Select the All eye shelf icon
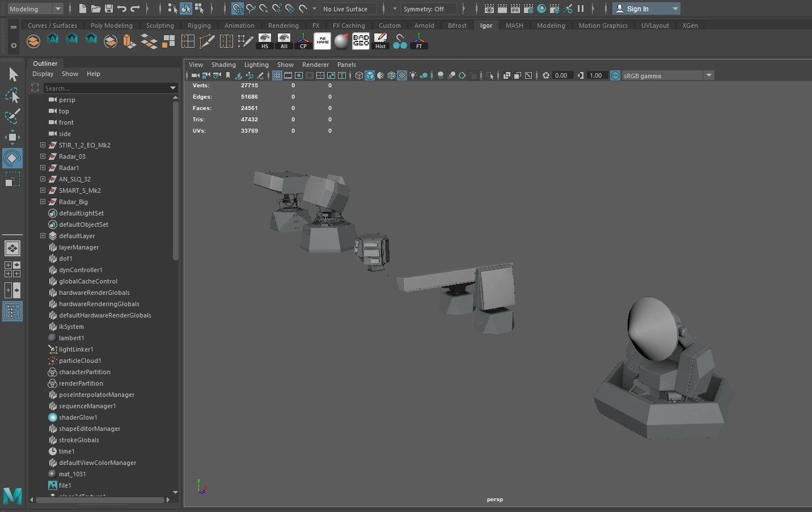Image resolution: width=812 pixels, height=512 pixels. [x=284, y=41]
